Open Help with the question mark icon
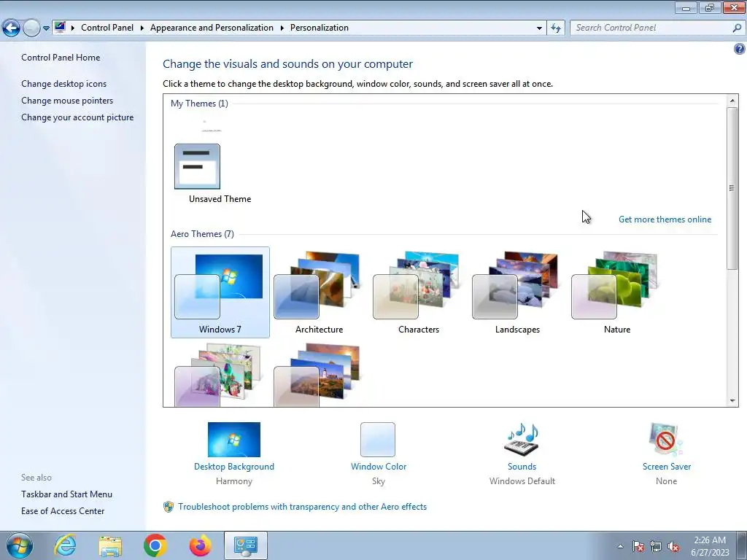Viewport: 747px width, 560px height. coord(740,49)
